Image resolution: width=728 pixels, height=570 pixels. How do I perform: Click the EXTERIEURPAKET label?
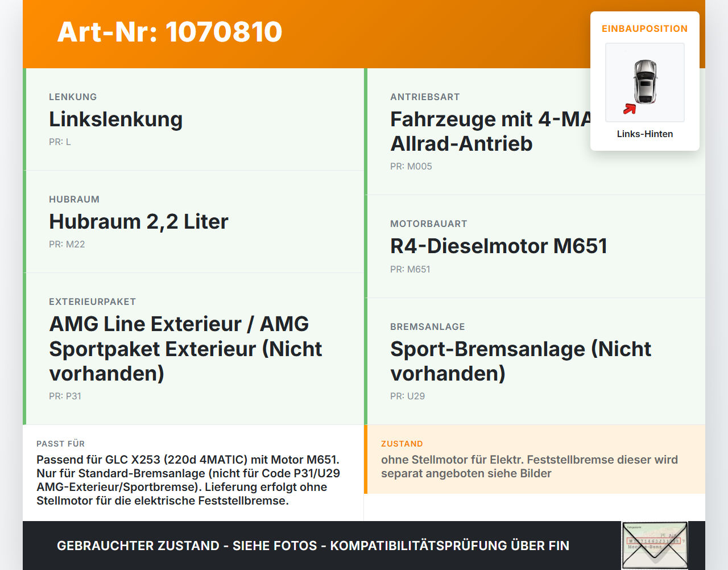92,301
